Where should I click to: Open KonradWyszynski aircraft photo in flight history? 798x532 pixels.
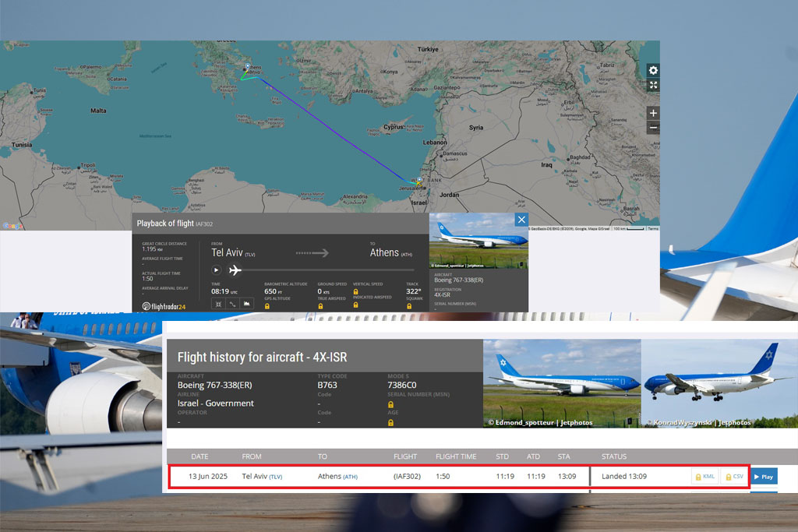[x=719, y=383]
